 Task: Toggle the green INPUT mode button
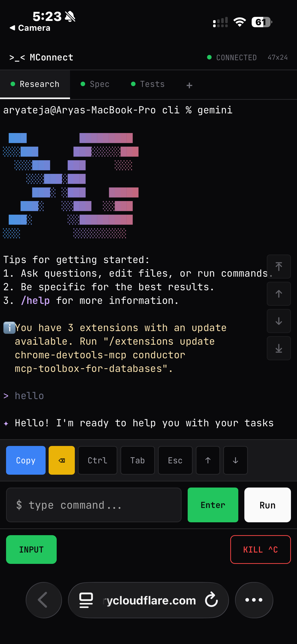coord(31,550)
